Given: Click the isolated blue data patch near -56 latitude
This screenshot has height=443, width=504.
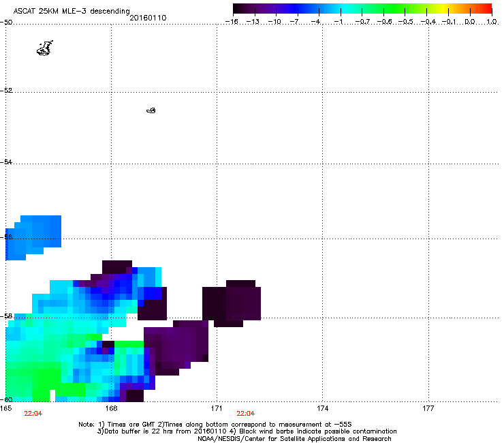Looking at the screenshot, I should [x=33, y=238].
